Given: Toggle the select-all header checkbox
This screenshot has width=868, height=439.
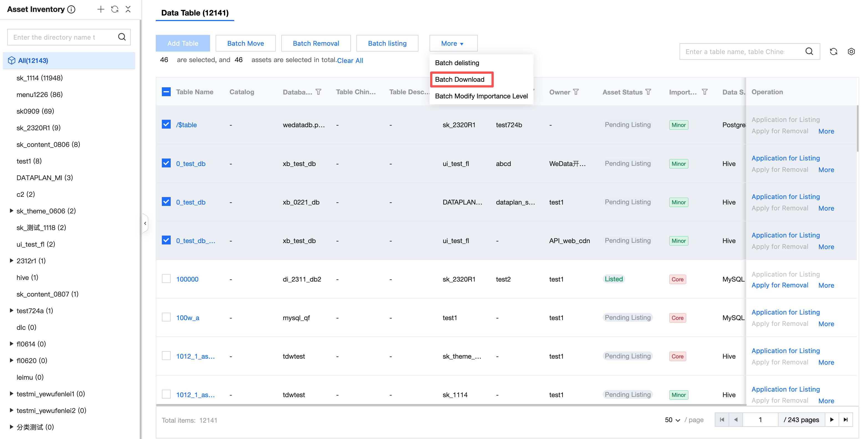Looking at the screenshot, I should coord(166,92).
